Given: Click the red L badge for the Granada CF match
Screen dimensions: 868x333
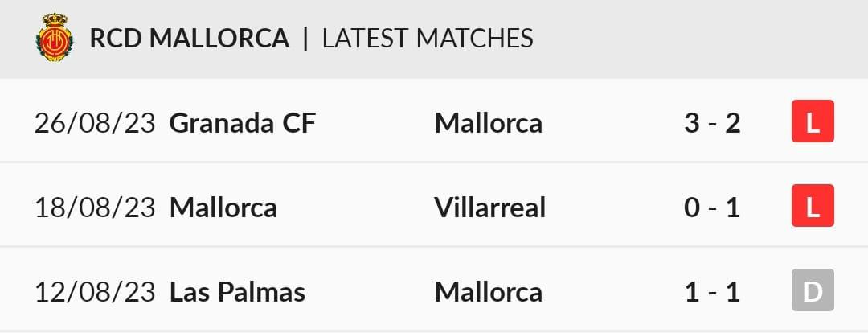Looking at the screenshot, I should (812, 121).
